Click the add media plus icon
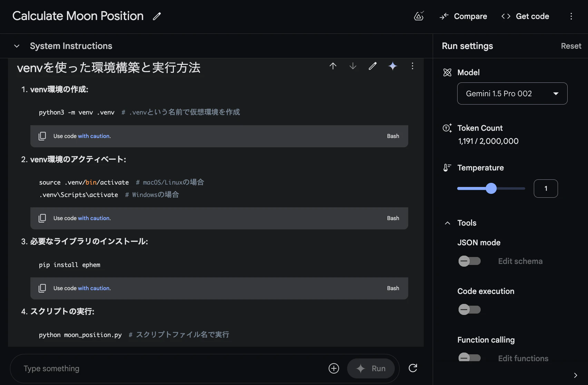 334,368
